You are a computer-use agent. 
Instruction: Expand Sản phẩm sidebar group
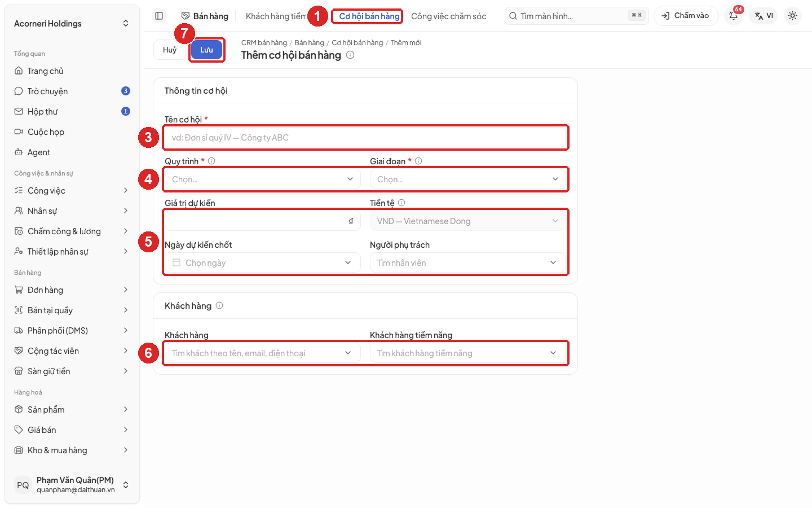(x=72, y=410)
